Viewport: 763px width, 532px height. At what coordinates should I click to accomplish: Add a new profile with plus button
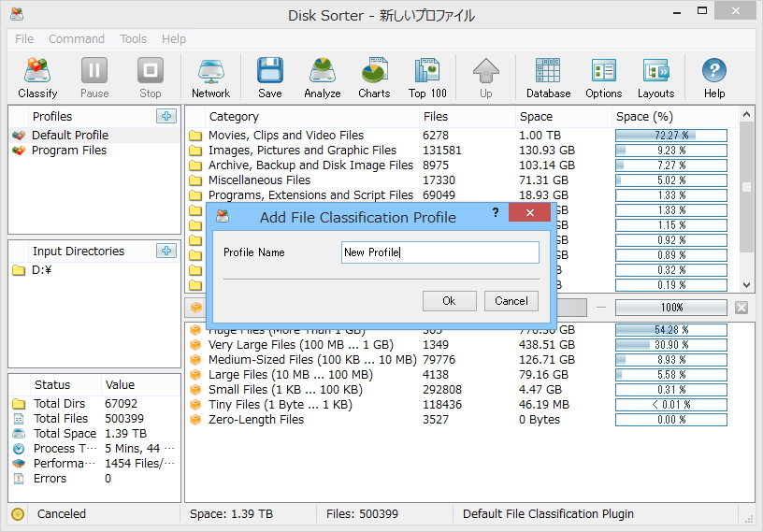[x=166, y=116]
